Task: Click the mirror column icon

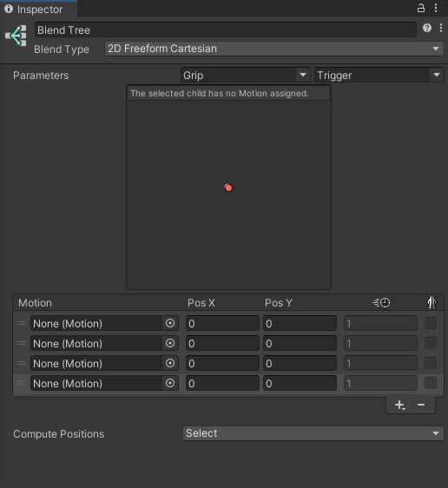Action: click(x=432, y=302)
